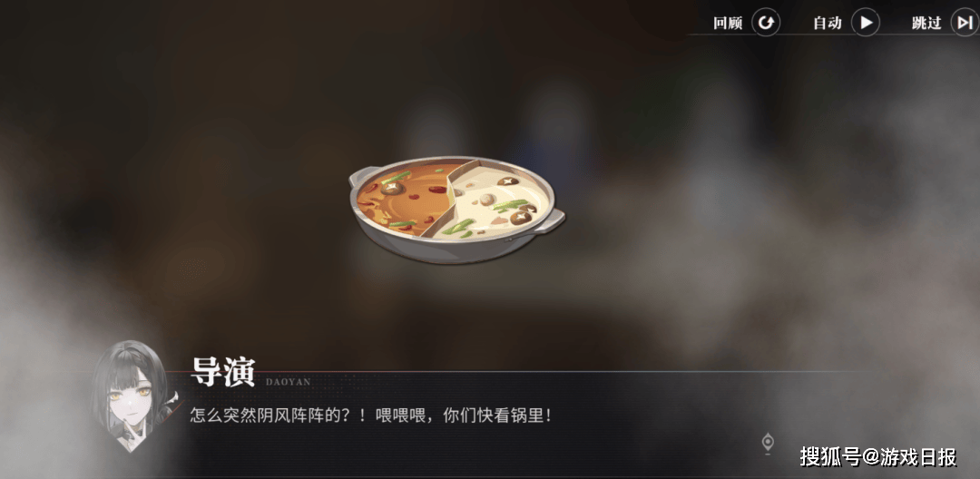The width and height of the screenshot is (980, 479).
Task: Click the star-cut mushroom in the red broth
Action: (393, 187)
